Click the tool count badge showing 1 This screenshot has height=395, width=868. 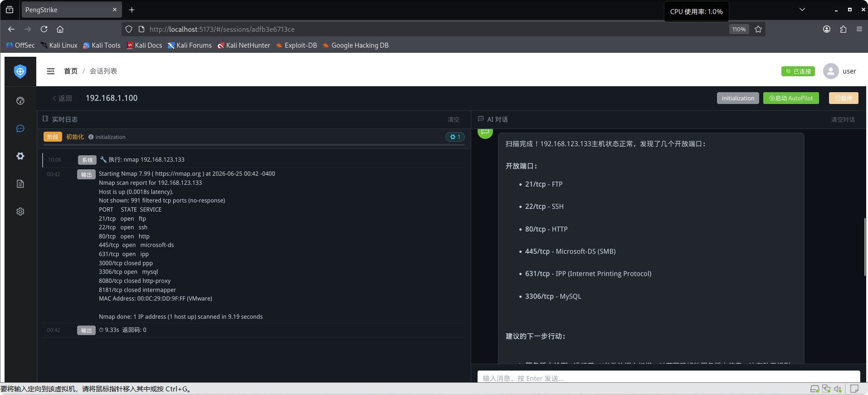point(455,137)
